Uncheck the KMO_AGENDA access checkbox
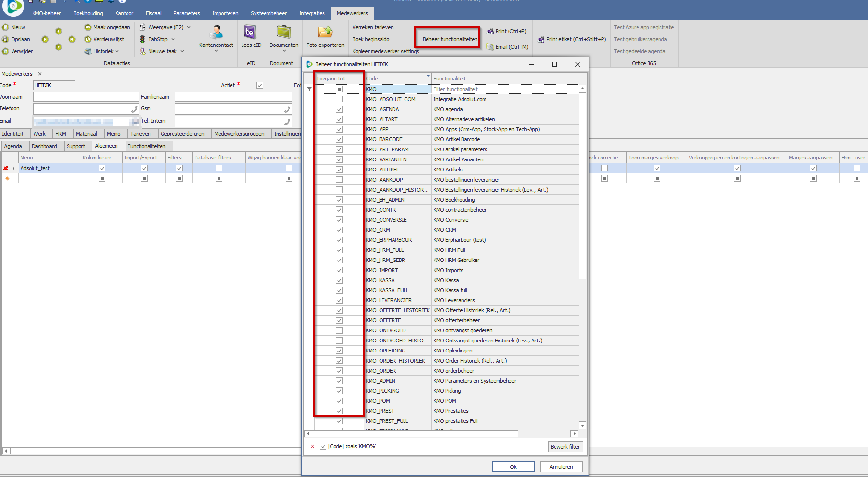 tap(339, 109)
